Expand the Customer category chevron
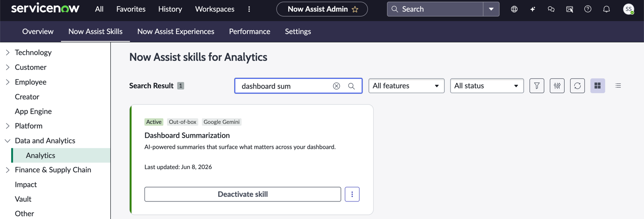The width and height of the screenshot is (644, 219). tap(7, 67)
